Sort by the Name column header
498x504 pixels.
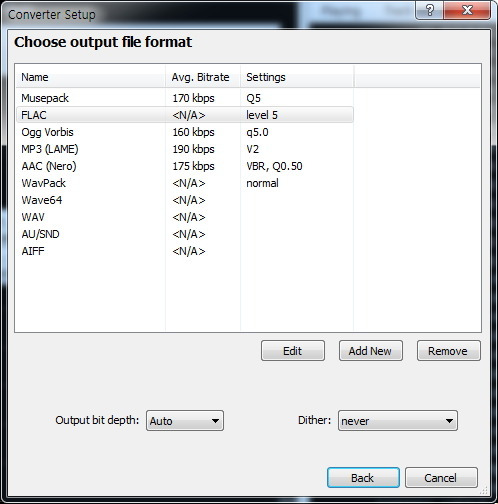tap(91, 77)
